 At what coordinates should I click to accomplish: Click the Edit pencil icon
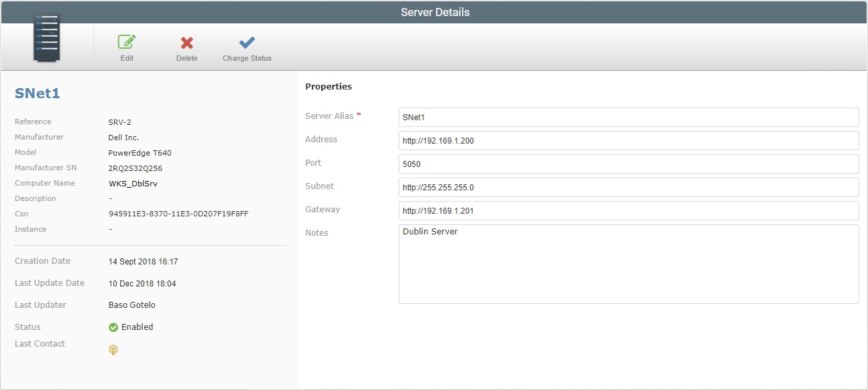(x=127, y=41)
